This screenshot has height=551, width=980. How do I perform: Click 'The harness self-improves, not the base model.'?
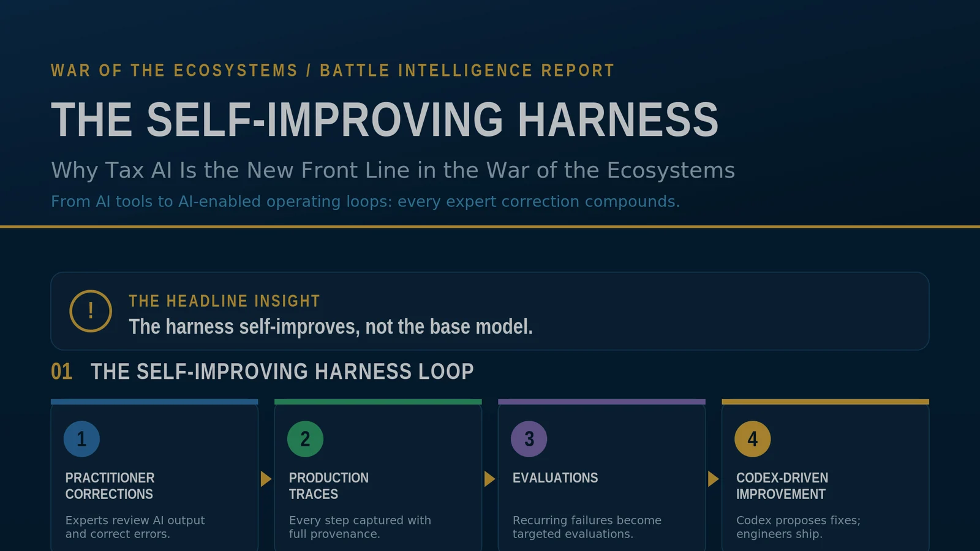click(x=331, y=327)
